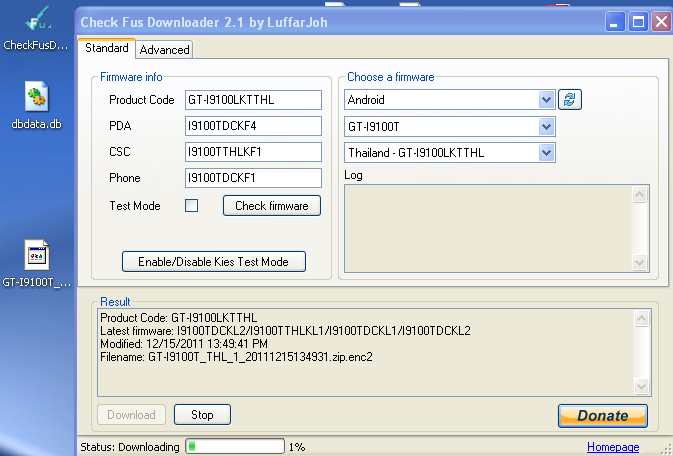Click the Modified date line in Result
The width and height of the screenshot is (673, 456).
(x=184, y=344)
